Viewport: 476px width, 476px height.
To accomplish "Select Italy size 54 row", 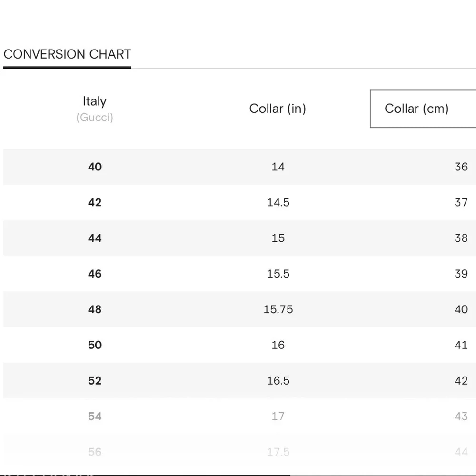I will click(x=239, y=416).
